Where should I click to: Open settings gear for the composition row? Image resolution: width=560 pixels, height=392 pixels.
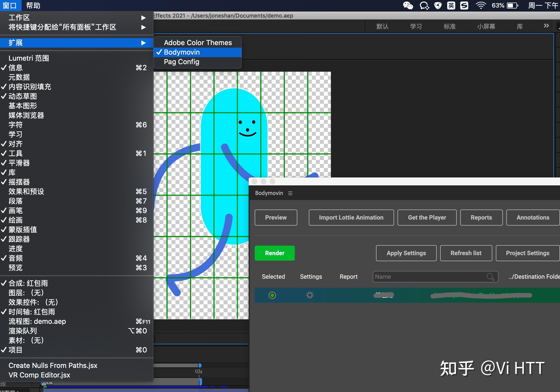pos(310,295)
